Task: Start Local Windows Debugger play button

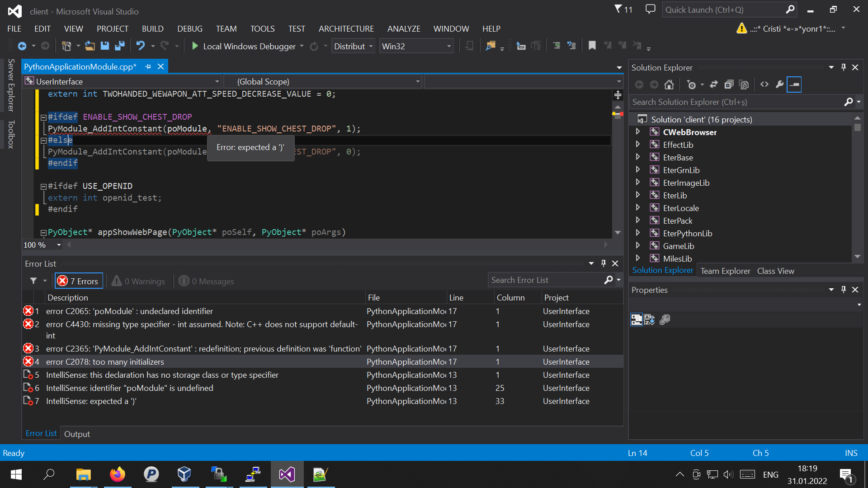Action: tap(195, 46)
